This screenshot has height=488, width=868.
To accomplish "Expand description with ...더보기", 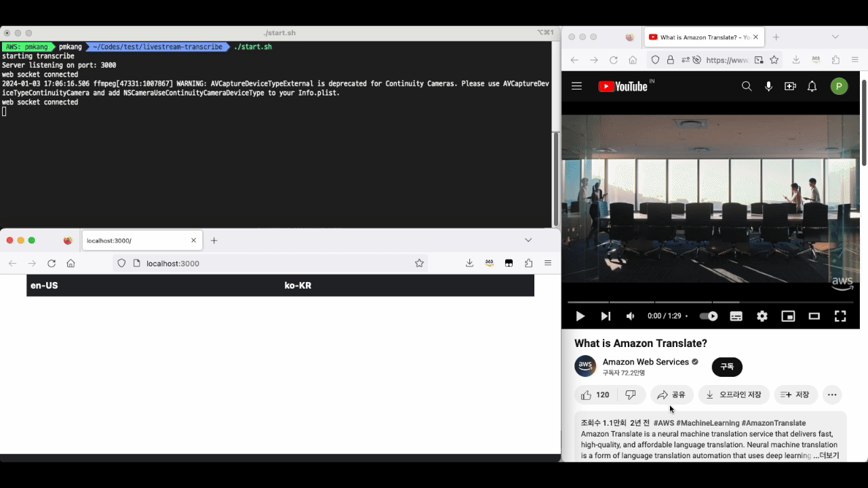I will 826,455.
